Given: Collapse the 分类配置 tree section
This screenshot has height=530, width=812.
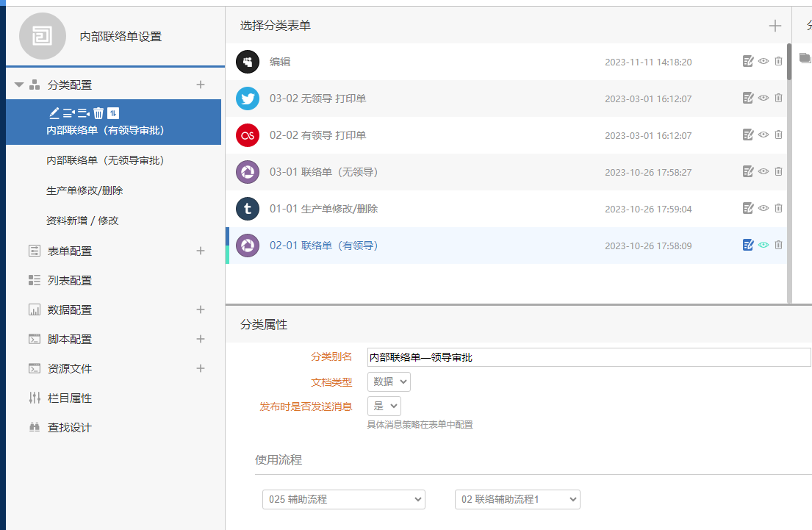Looking at the screenshot, I should click(19, 85).
